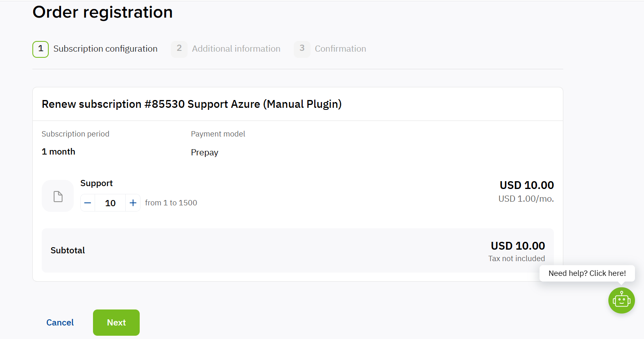The width and height of the screenshot is (644, 339).
Task: Go to Confirmation step label
Action: pos(340,49)
